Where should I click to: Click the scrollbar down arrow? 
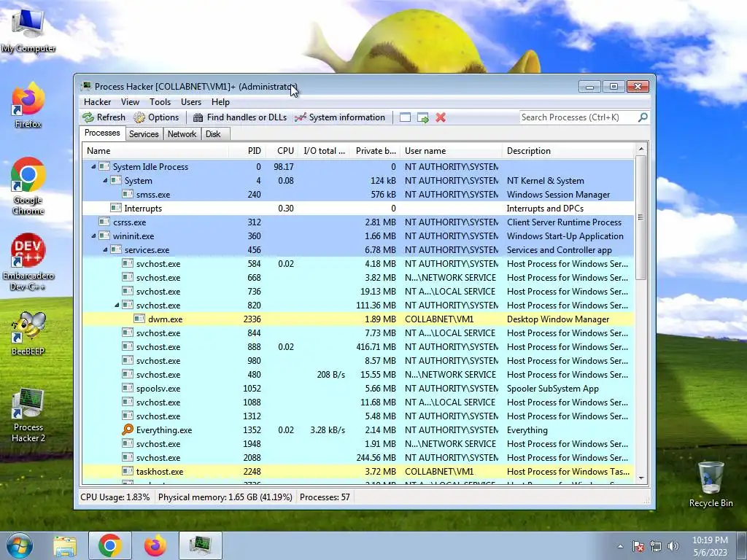tap(641, 478)
